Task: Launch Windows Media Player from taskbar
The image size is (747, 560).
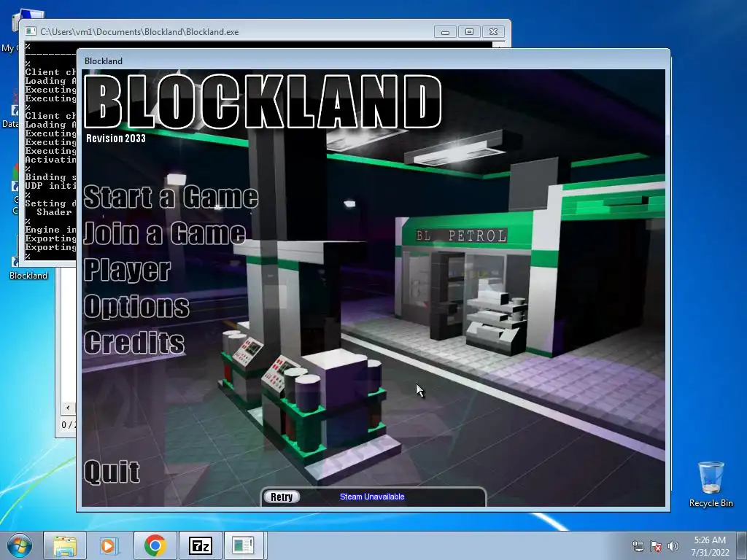Action: 109,545
